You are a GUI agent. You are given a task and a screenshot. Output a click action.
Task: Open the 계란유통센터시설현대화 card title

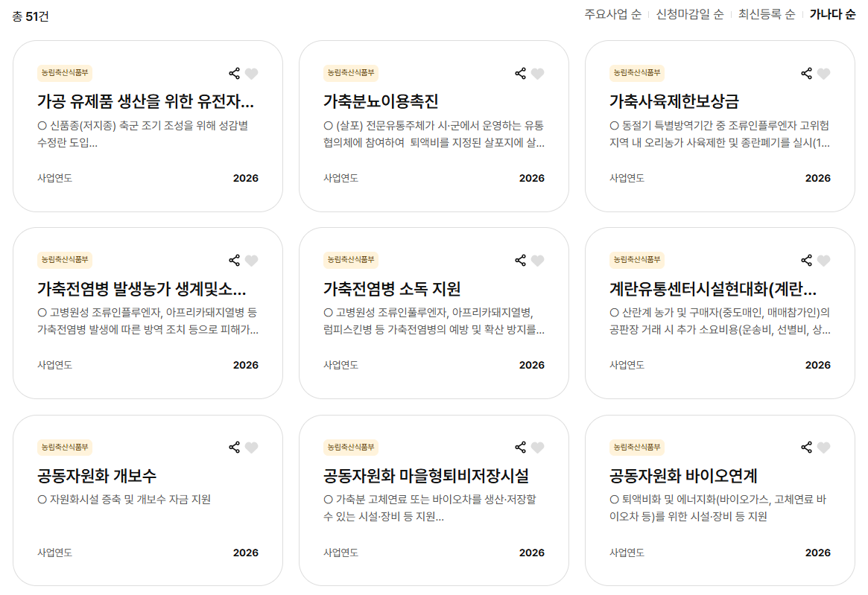tap(712, 288)
